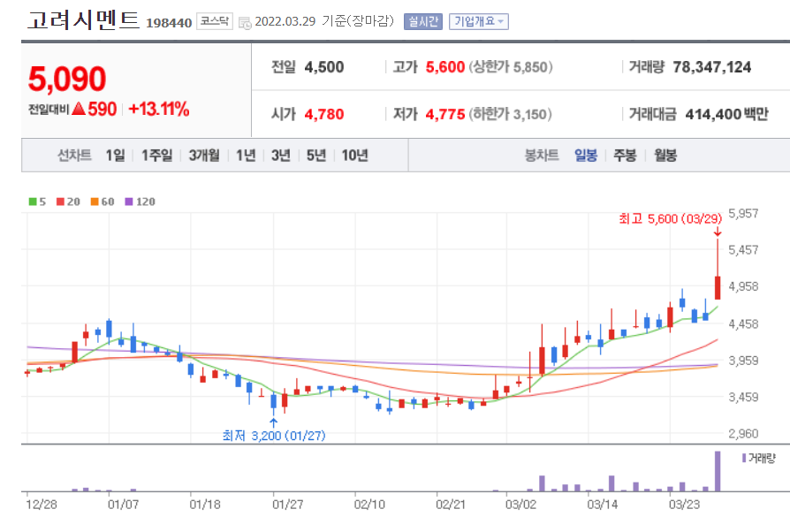Select the 1년 line chart tab

pos(246,156)
